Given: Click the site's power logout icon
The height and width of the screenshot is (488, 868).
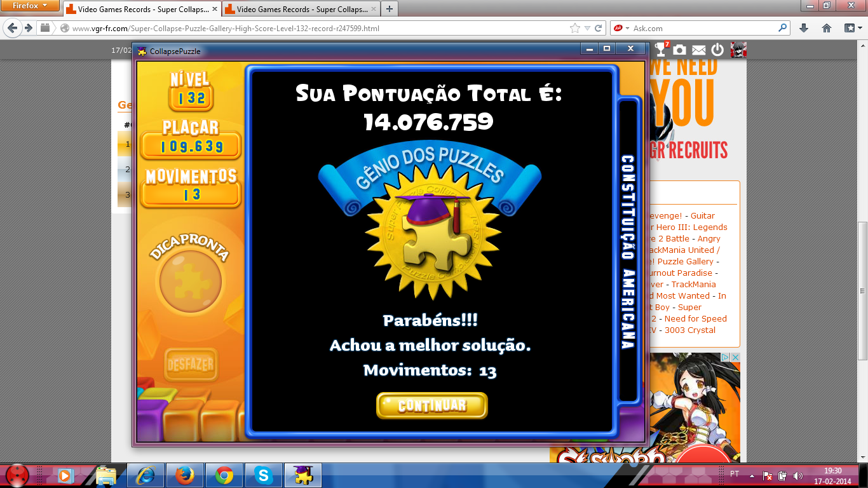Looking at the screenshot, I should pos(717,50).
